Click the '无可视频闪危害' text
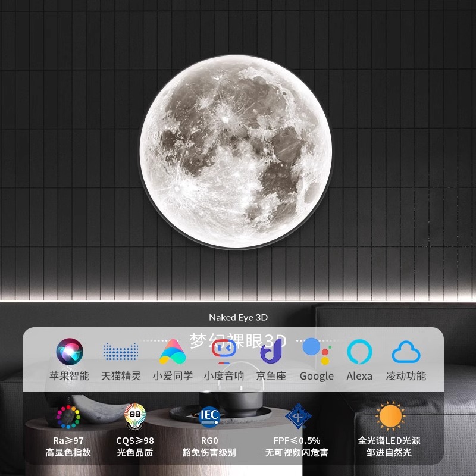 click(296, 452)
